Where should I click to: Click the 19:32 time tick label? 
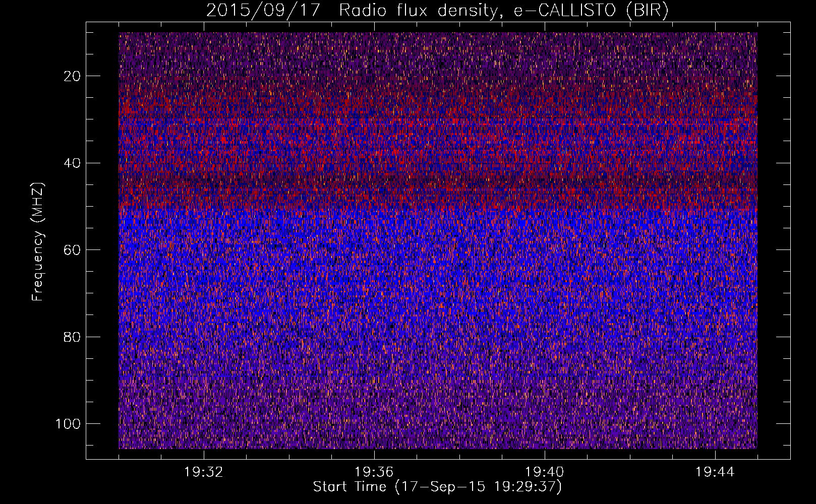(204, 472)
